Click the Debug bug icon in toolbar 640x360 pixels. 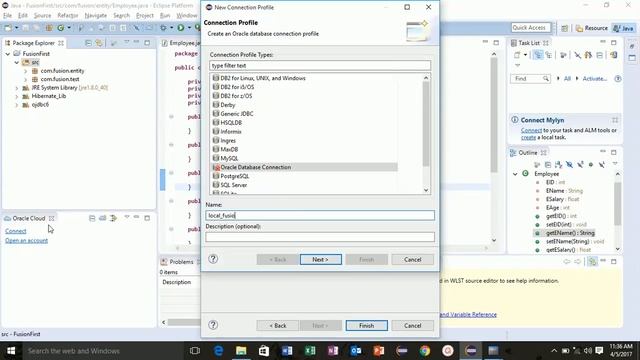[163, 28]
